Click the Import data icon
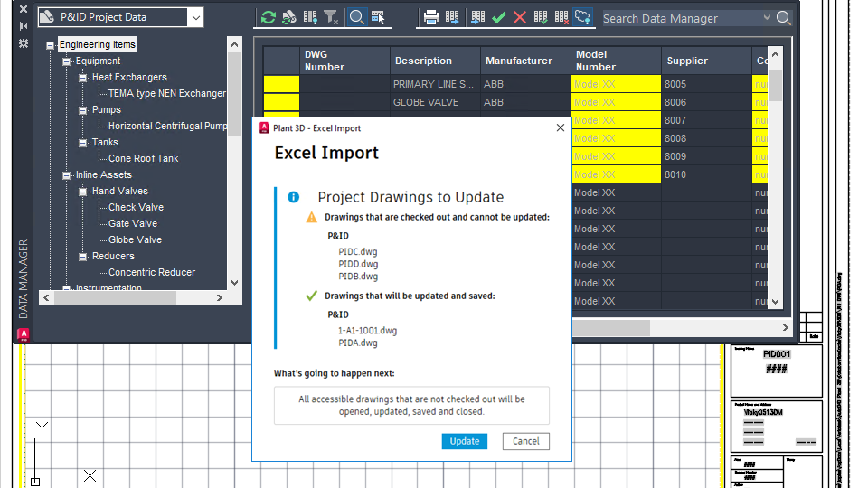Screen dimensions: 868x488 tap(477, 17)
